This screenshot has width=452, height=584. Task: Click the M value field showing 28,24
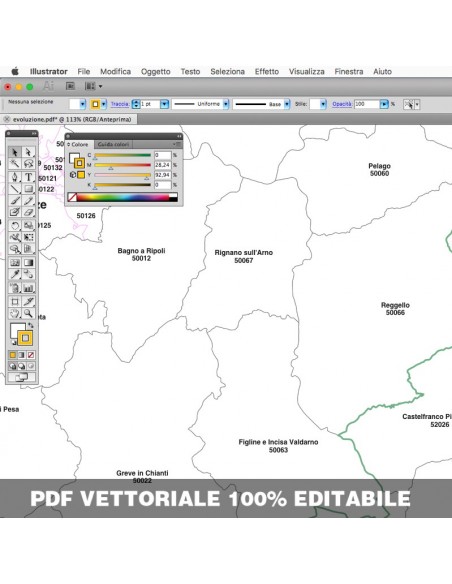[x=162, y=165]
